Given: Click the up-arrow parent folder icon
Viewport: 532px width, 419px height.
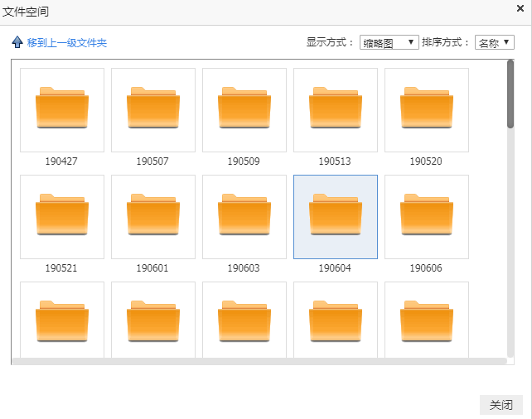Looking at the screenshot, I should (x=17, y=42).
